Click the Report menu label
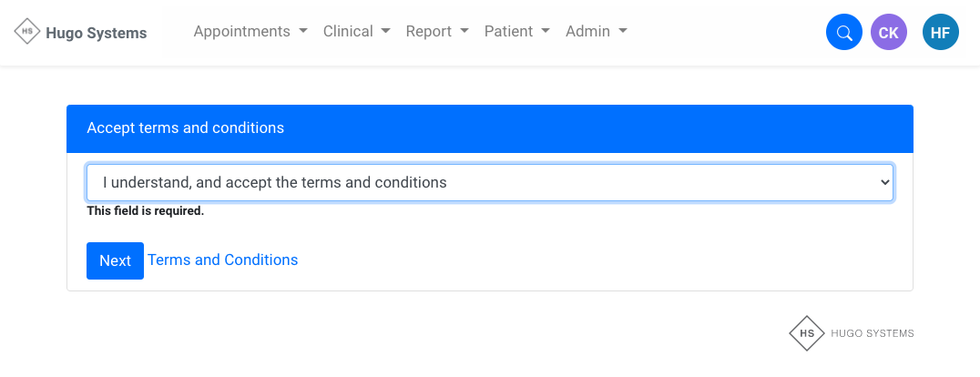Viewport: 980px width, 377px height. [429, 31]
